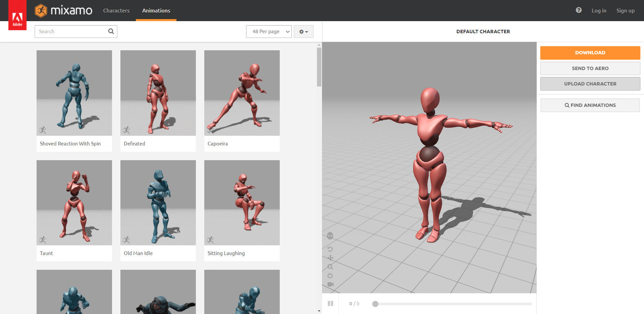Click the Capoeira label text
This screenshot has width=644, height=314.
coord(218,144)
